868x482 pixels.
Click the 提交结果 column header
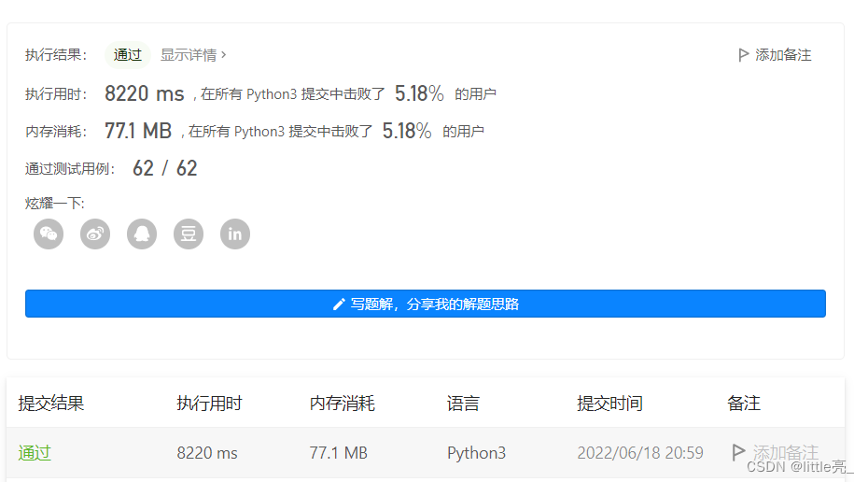[51, 403]
